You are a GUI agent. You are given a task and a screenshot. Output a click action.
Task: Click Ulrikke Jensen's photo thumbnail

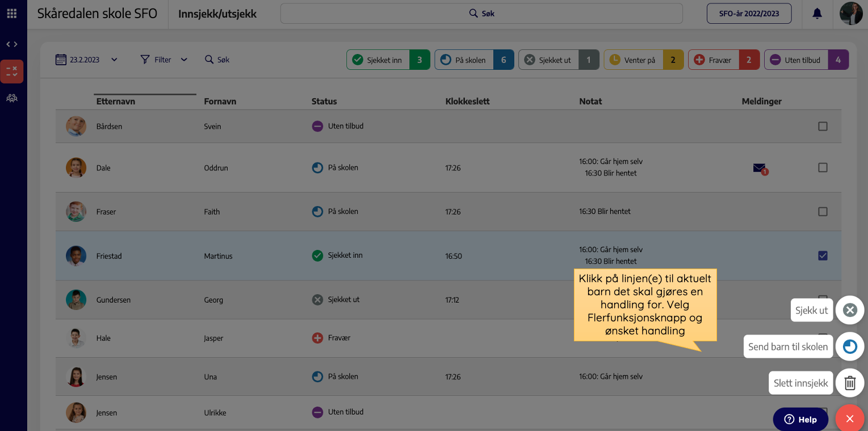(x=76, y=412)
